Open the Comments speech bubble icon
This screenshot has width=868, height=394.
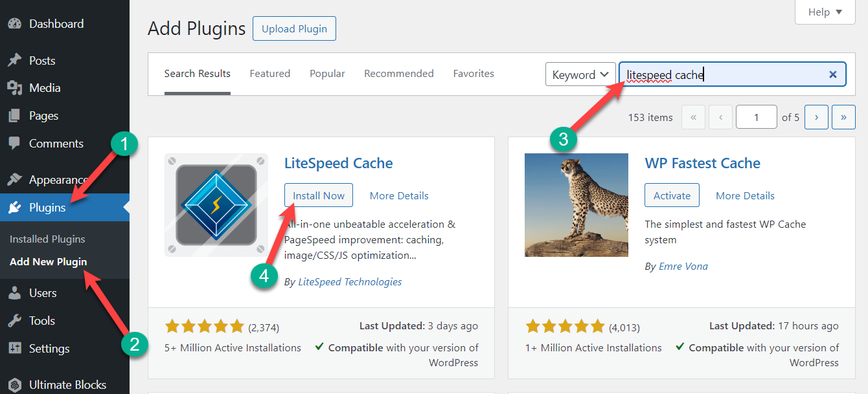(14, 143)
